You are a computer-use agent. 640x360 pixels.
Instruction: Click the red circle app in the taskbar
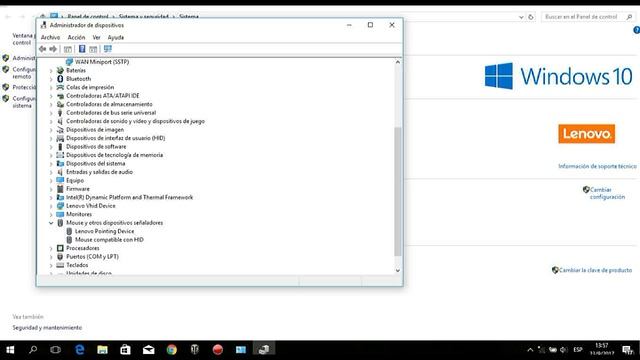(218, 350)
